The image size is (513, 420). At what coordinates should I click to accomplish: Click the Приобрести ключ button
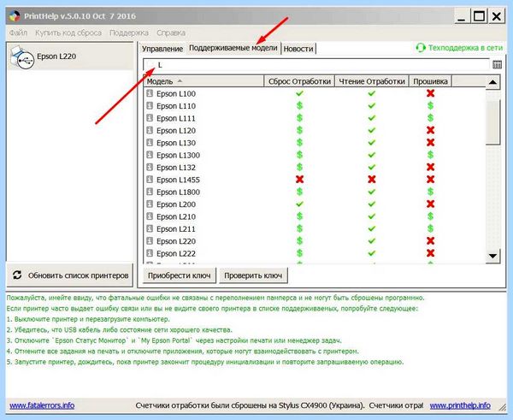point(180,275)
